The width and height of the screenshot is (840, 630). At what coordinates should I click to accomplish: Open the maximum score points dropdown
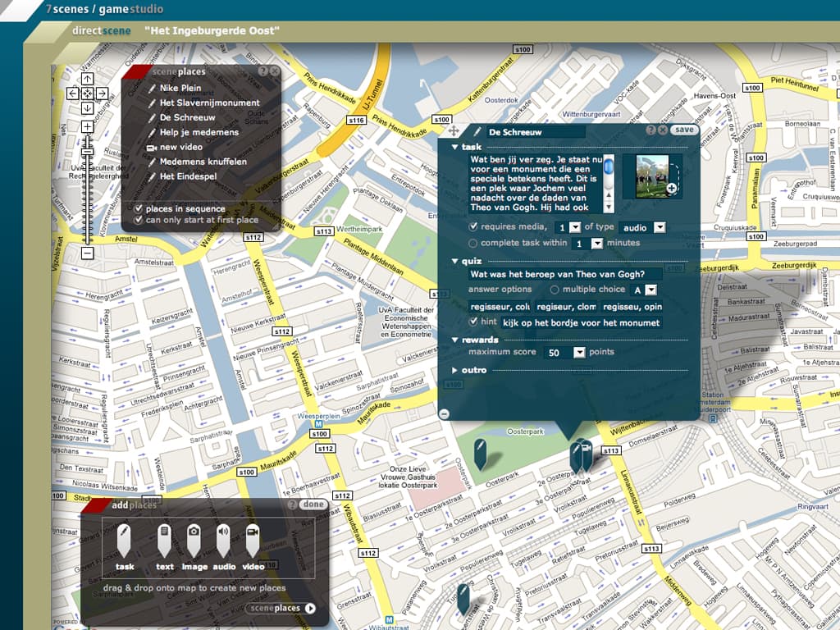click(579, 352)
